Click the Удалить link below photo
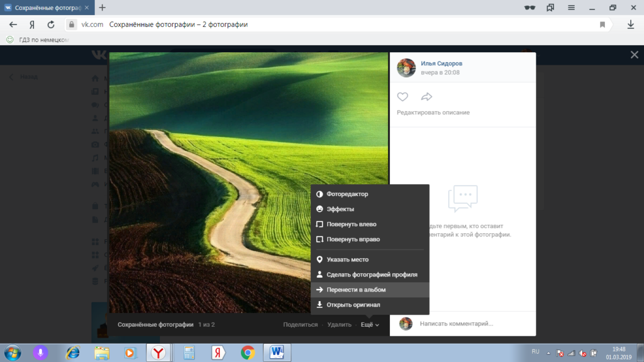644x362 pixels. coord(339,324)
